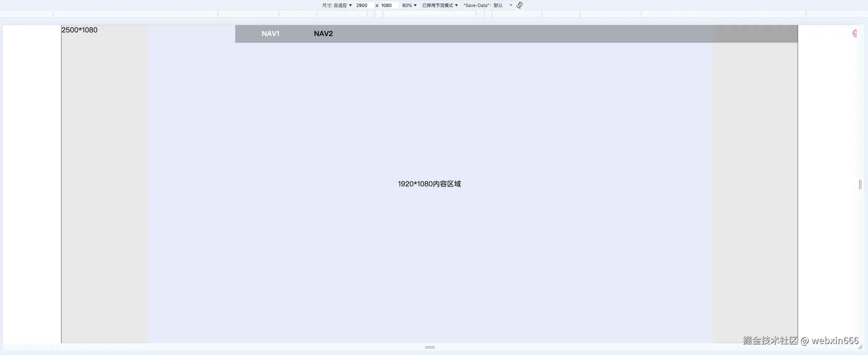868x355 pixels.
Task: Click the rotate device orientation icon
Action: click(x=519, y=5)
